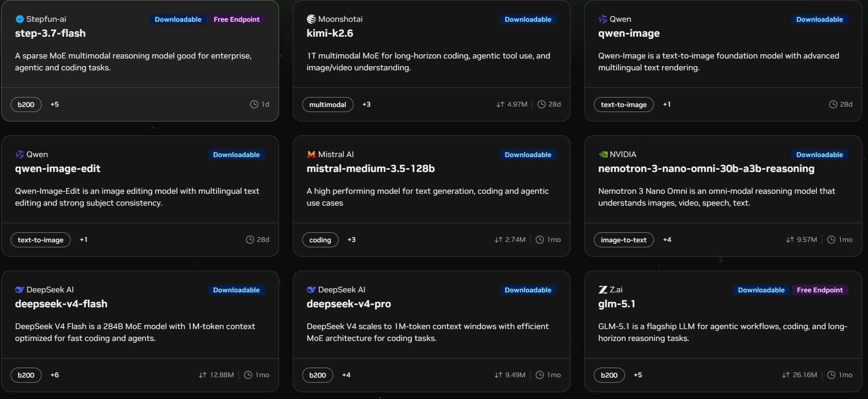Expand the +6 tags on deepseek-v4-flash
This screenshot has height=399, width=868.
tap(55, 375)
